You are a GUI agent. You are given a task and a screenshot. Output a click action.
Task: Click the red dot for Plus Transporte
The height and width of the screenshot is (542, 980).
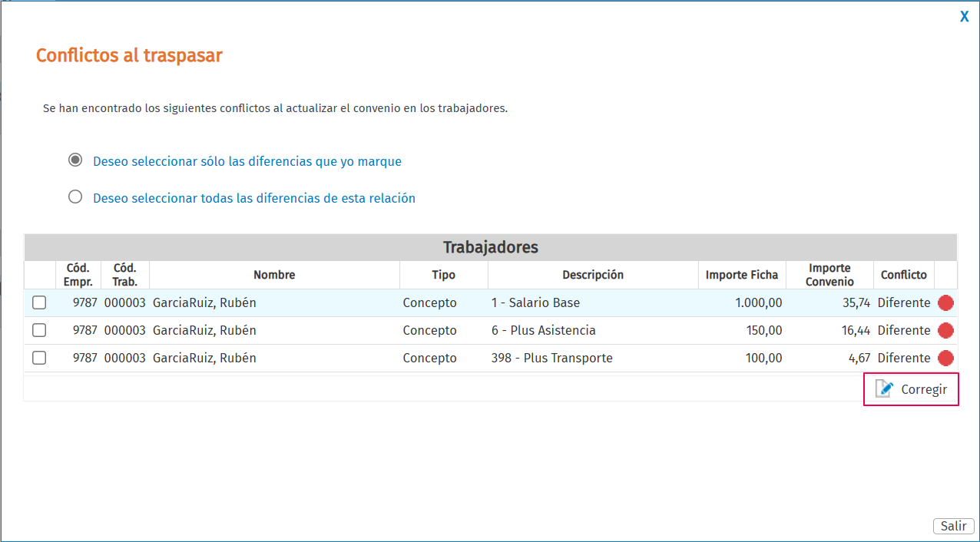945,358
